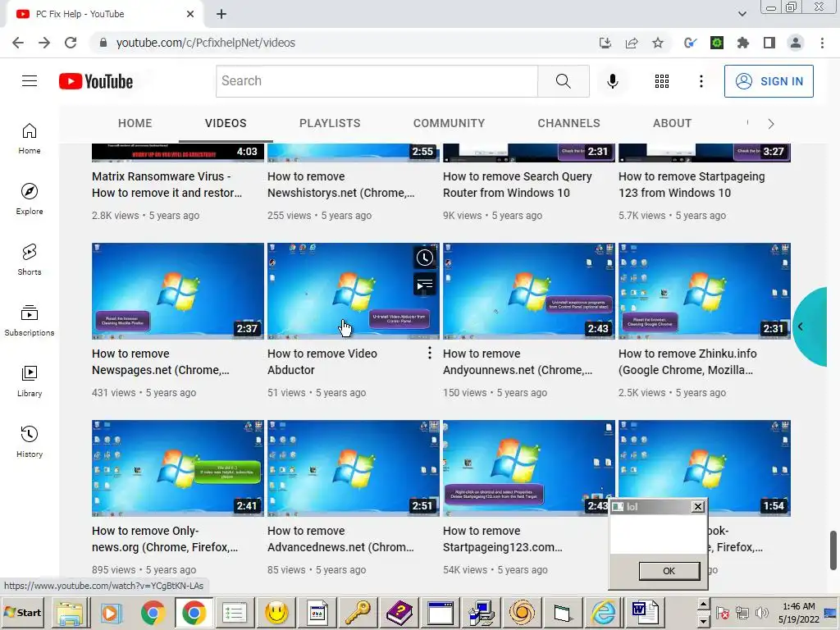Open the YouTube guide hamburger menu
840x630 pixels.
click(30, 81)
